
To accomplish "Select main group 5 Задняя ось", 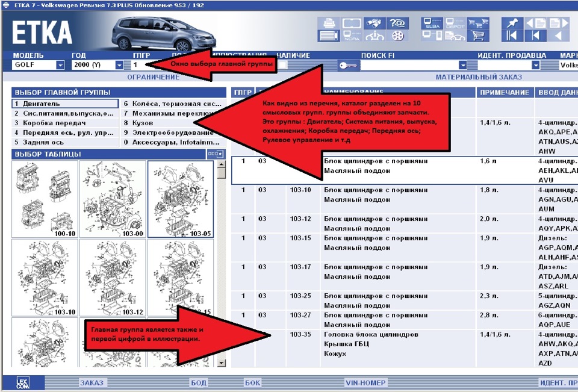I will [x=65, y=142].
